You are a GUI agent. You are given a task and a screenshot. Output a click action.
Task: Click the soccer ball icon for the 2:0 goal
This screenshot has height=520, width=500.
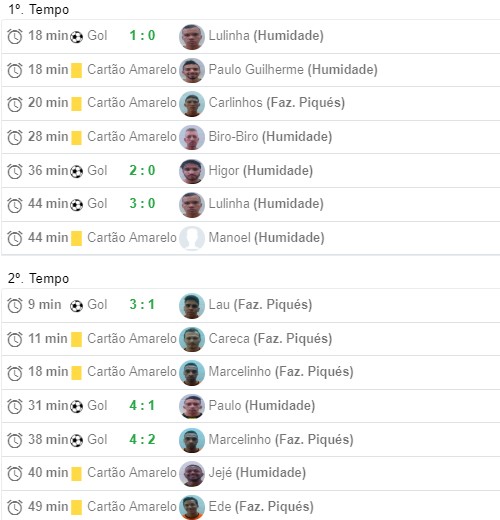pos(77,172)
